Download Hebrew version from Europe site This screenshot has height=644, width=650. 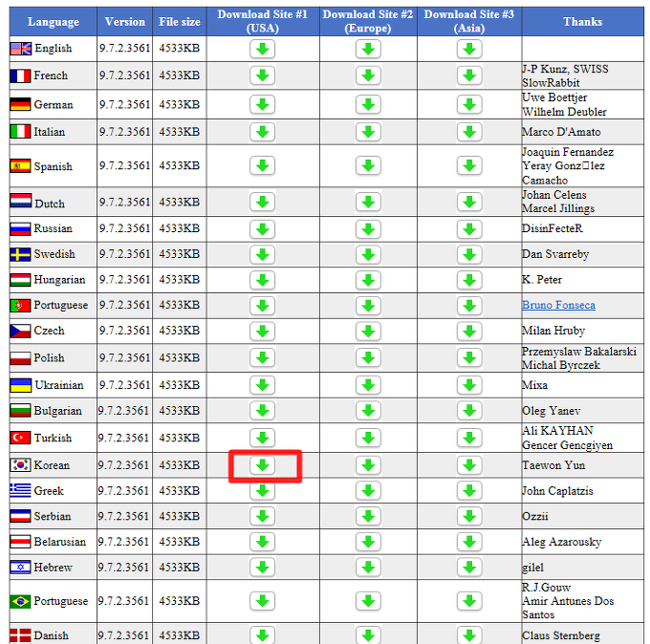[368, 568]
